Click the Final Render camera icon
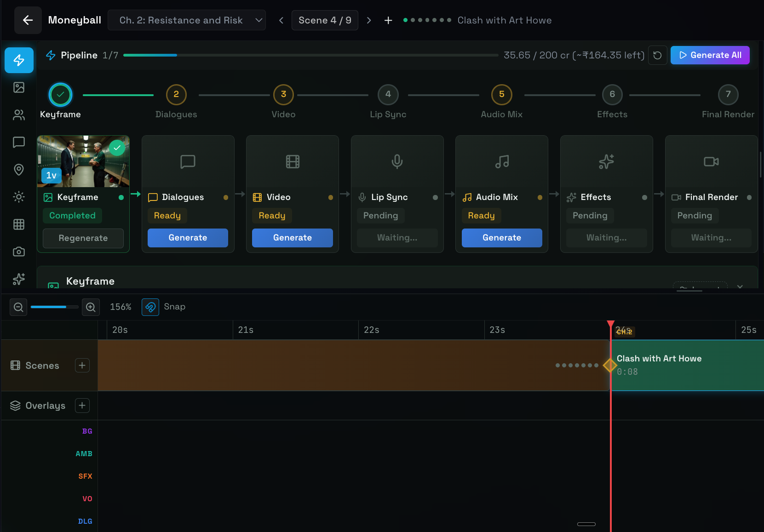Viewport: 764px width, 532px height. point(711,162)
